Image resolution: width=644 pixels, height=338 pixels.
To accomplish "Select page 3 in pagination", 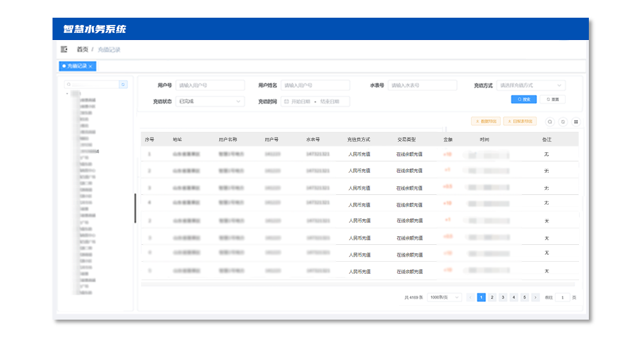I will (x=503, y=297).
